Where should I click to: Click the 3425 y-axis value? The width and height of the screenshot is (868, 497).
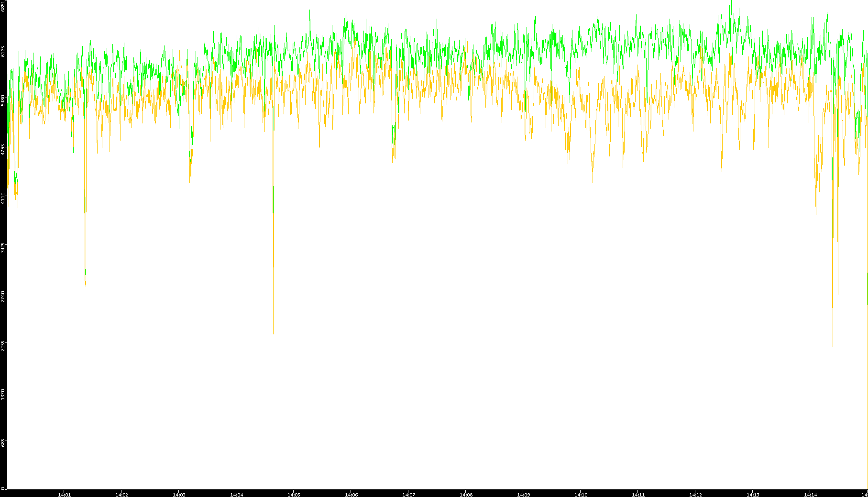point(3,248)
